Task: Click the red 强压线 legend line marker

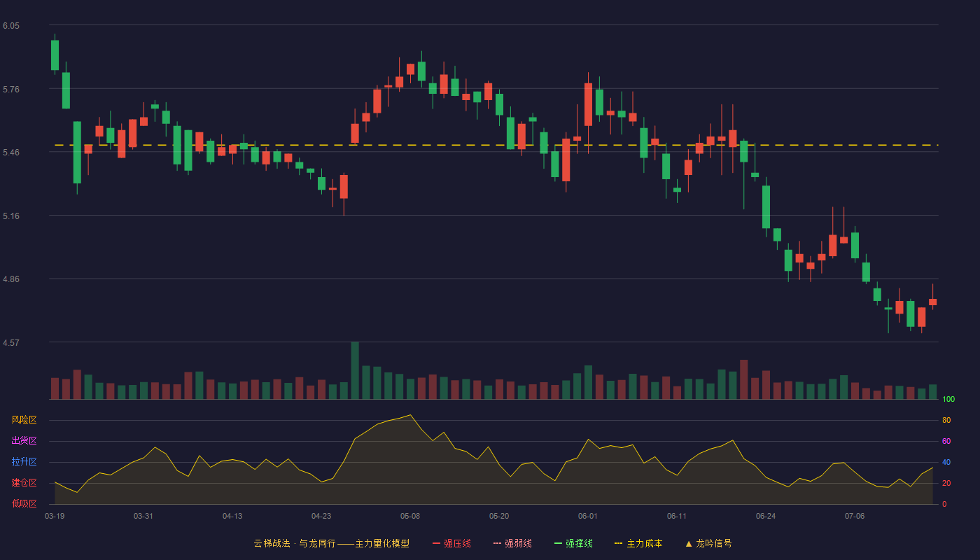Action: [x=436, y=543]
